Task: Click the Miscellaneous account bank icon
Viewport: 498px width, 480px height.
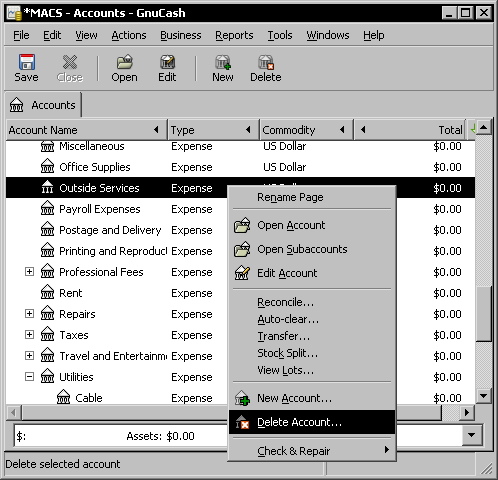Action: coord(47,146)
